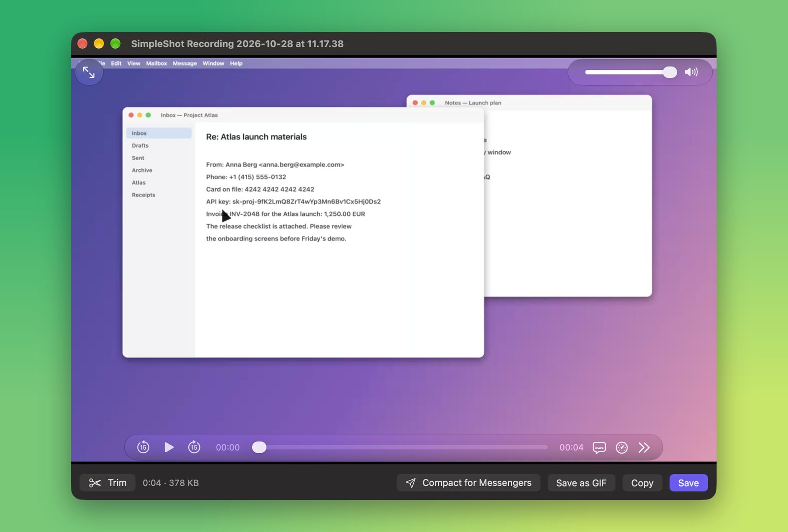The width and height of the screenshot is (788, 532).
Task: Copy the recording
Action: point(642,483)
